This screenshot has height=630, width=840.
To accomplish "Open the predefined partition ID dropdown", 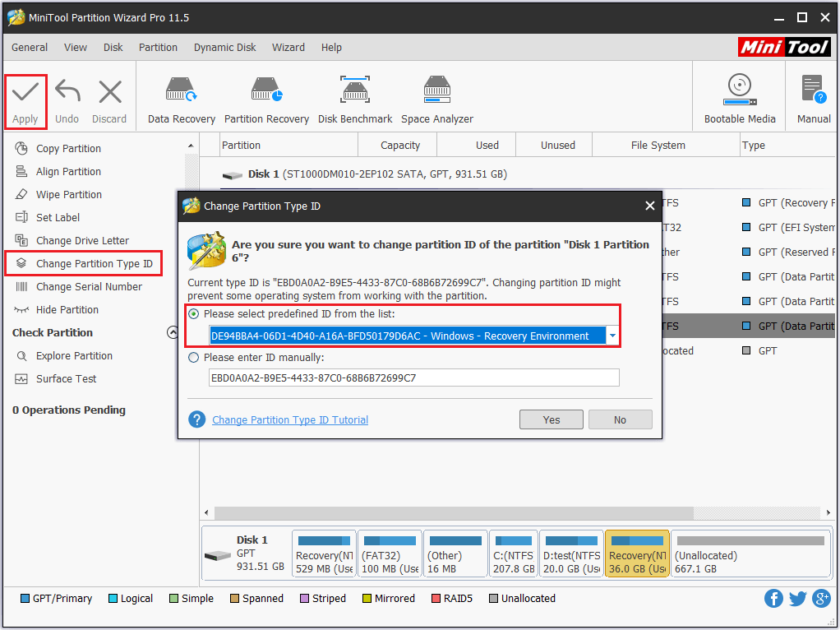I will point(612,336).
